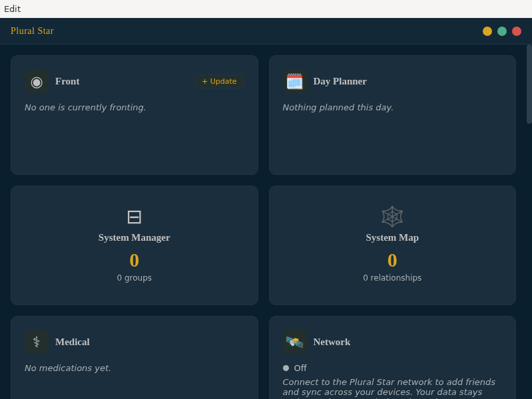The height and width of the screenshot is (399, 532).
Task: Click the Front heading
Action: point(67,81)
